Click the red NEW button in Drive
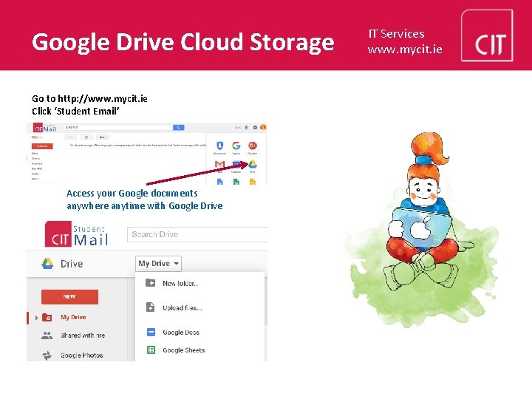The image size is (532, 399). (70, 296)
